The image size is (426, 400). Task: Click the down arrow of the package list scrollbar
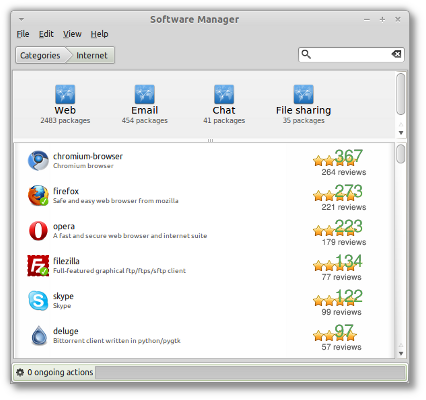401,353
